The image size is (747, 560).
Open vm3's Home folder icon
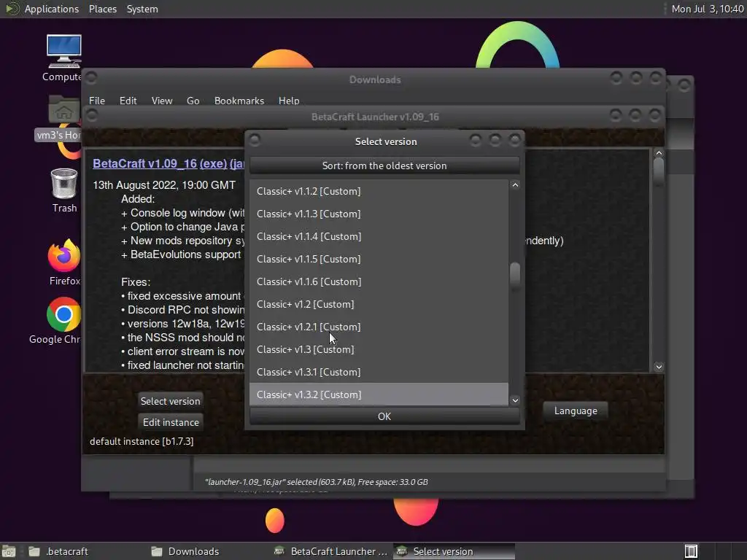(64, 109)
